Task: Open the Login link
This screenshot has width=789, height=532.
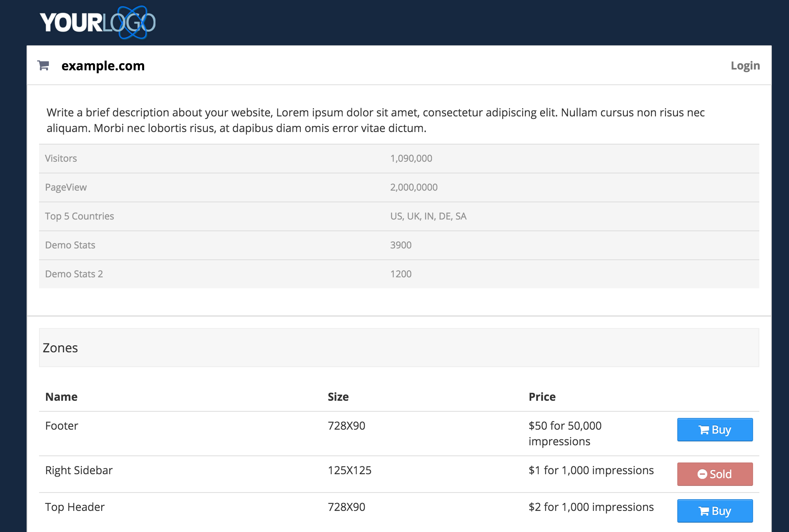Action: [745, 65]
